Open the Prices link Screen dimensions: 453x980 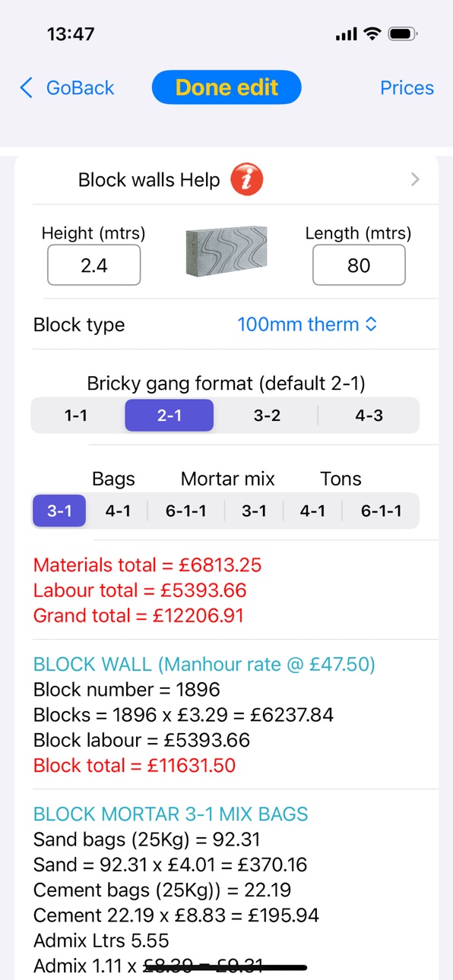[407, 88]
